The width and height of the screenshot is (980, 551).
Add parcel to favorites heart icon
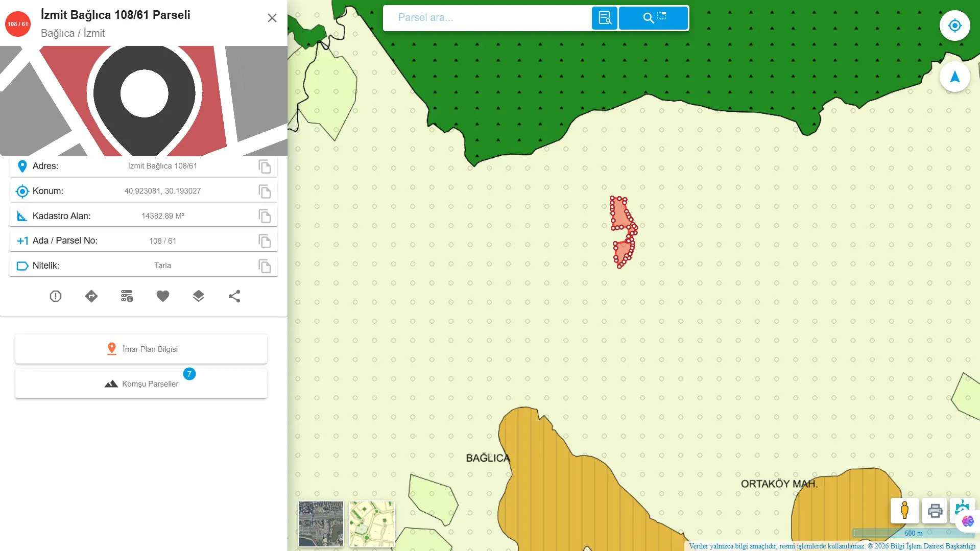[163, 296]
